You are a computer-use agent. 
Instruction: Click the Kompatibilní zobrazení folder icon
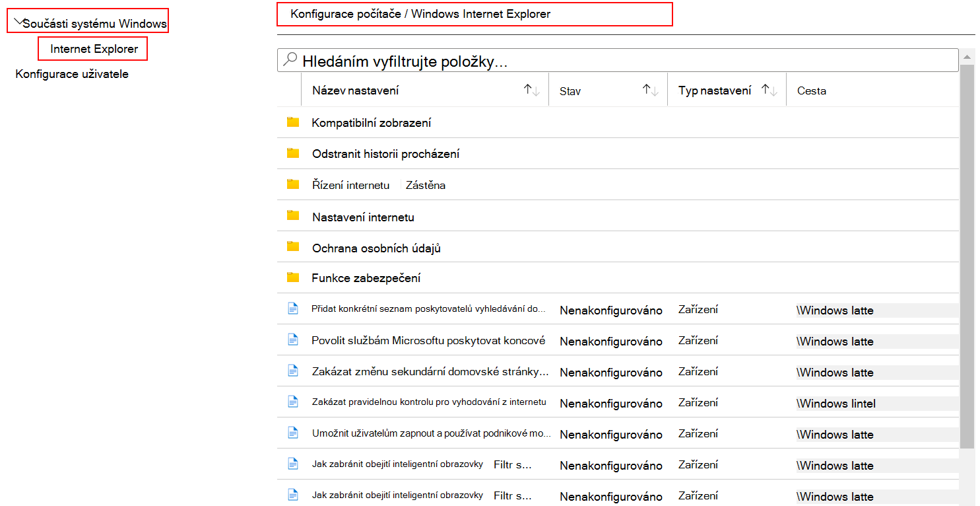pyautogui.click(x=293, y=122)
